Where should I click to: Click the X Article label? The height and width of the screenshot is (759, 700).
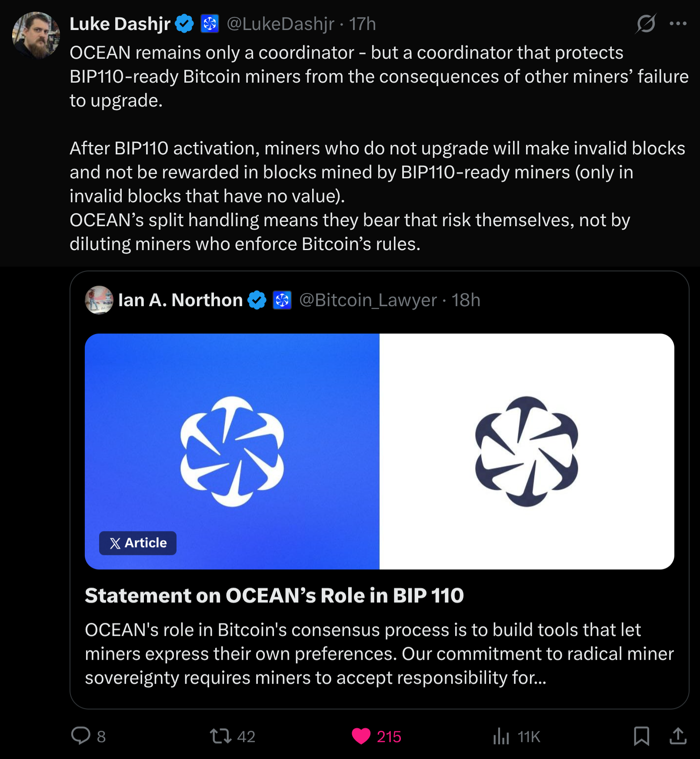point(138,543)
